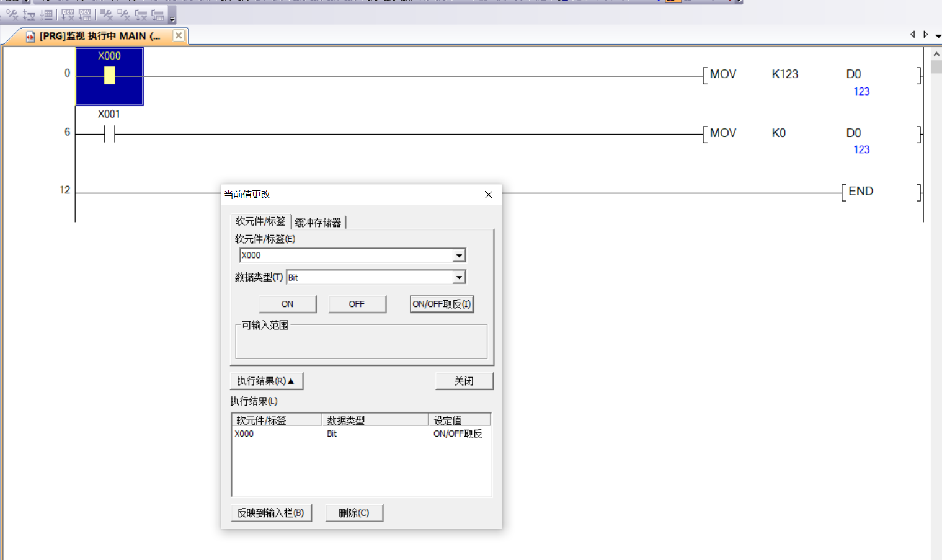Click D0 operand on the K0 rung
This screenshot has height=560, width=942.
coord(854,133)
